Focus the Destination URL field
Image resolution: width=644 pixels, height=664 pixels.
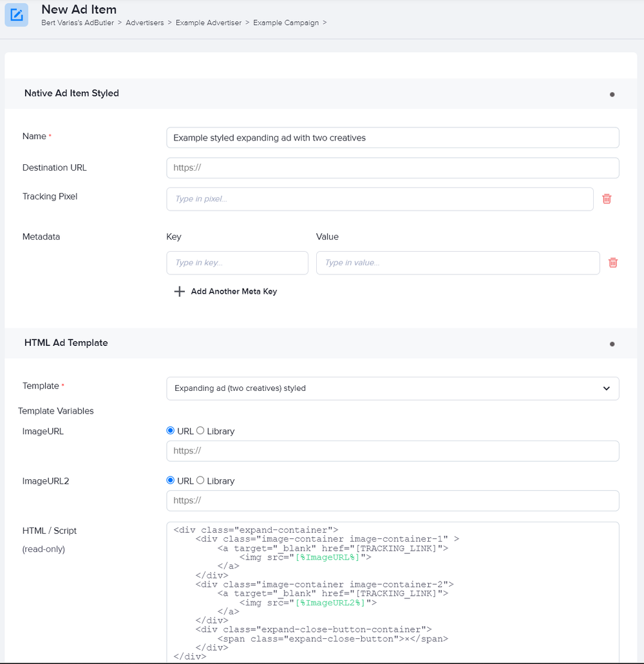tap(392, 167)
